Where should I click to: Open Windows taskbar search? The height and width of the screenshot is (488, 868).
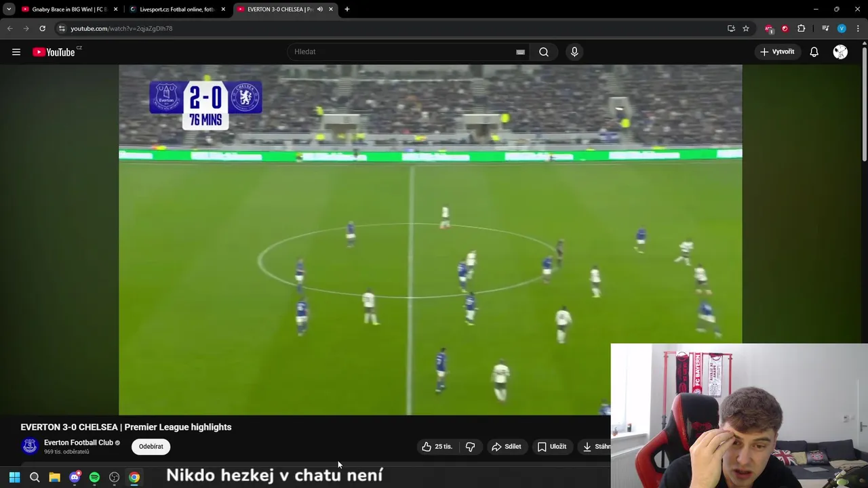click(x=35, y=477)
